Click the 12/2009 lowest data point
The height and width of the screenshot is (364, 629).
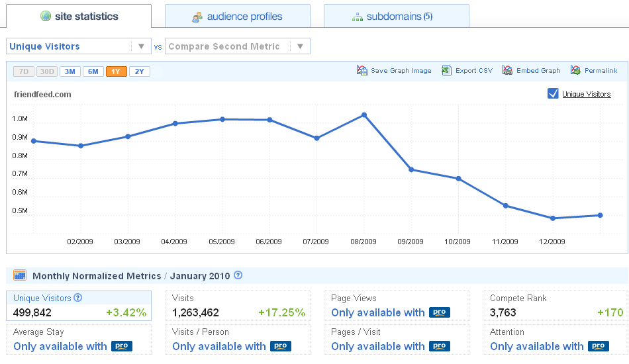click(x=553, y=218)
